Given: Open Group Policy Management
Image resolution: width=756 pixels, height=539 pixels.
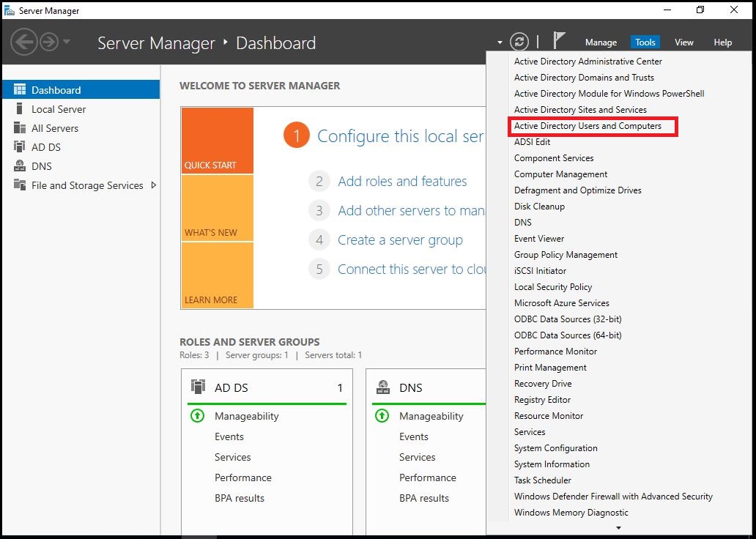Looking at the screenshot, I should [x=566, y=255].
